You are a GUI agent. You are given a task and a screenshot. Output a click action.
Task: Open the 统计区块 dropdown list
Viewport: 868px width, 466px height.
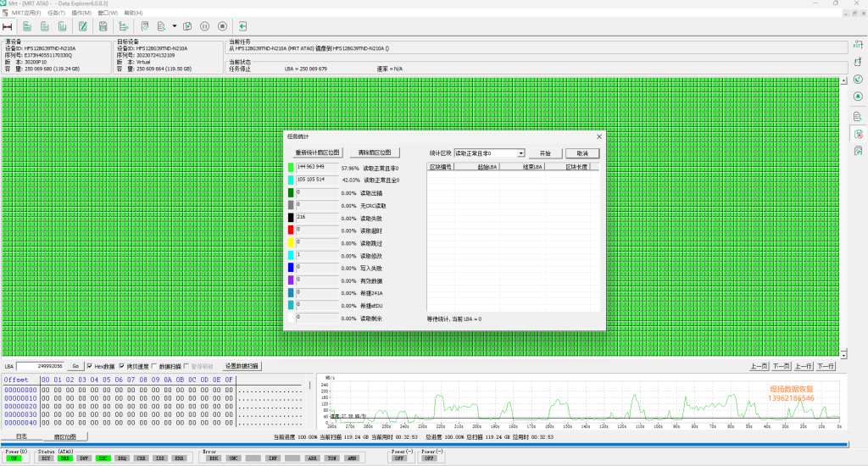(521, 153)
